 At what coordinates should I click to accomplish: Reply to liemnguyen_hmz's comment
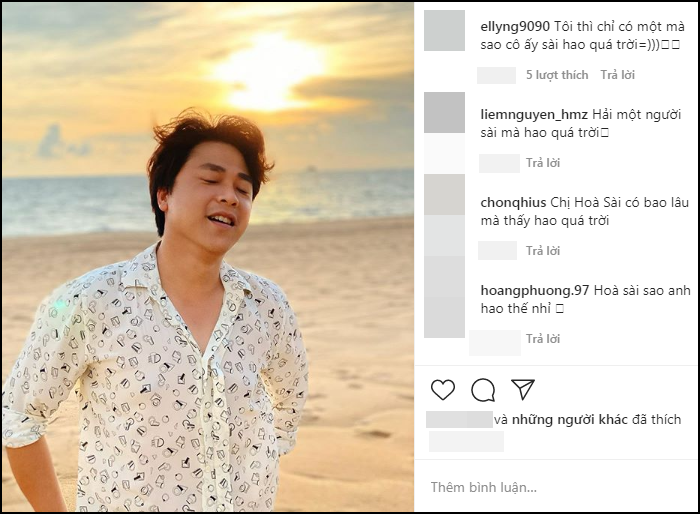coord(543,163)
